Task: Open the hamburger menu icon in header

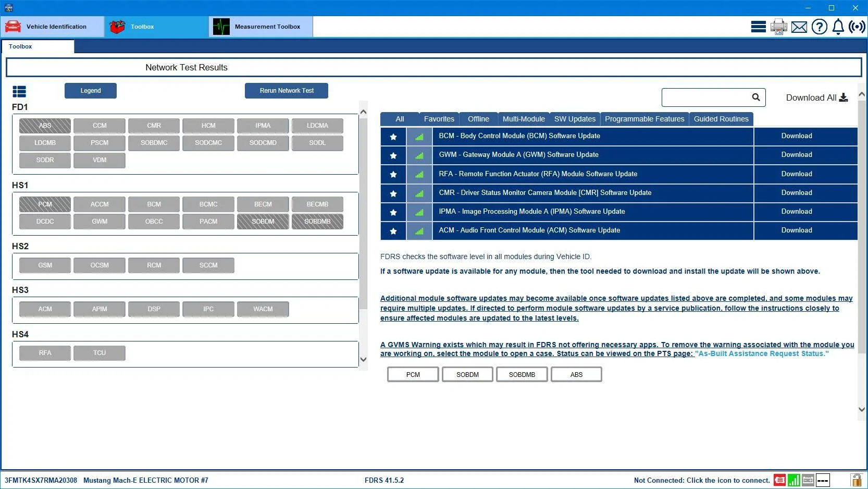Action: 758,27
